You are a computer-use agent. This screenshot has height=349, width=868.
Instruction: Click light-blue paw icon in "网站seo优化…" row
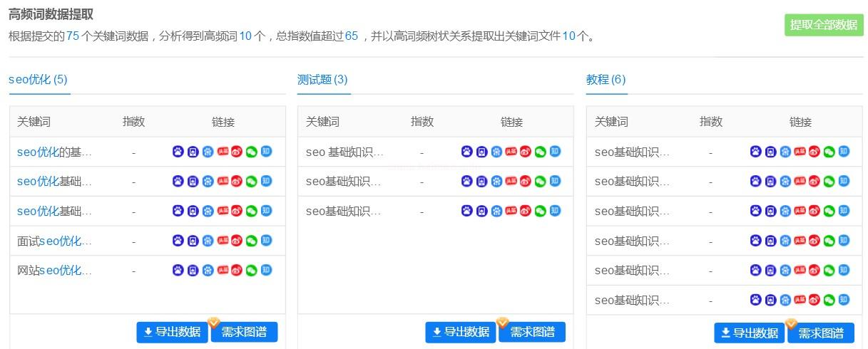(x=208, y=271)
